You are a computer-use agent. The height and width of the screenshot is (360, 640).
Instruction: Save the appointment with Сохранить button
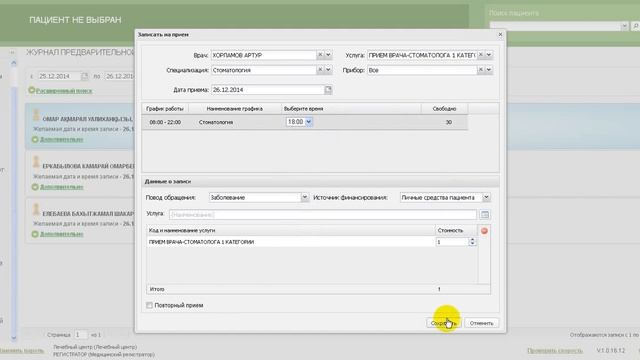point(444,323)
